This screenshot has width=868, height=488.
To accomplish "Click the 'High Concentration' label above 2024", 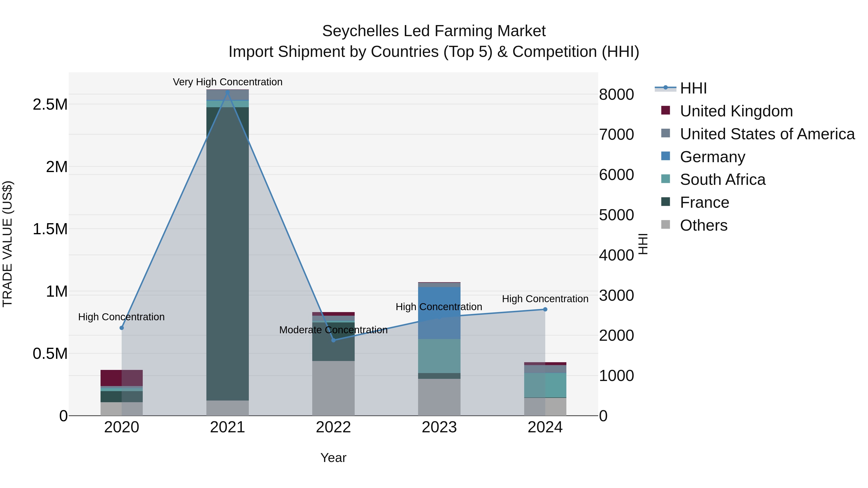I will (545, 299).
